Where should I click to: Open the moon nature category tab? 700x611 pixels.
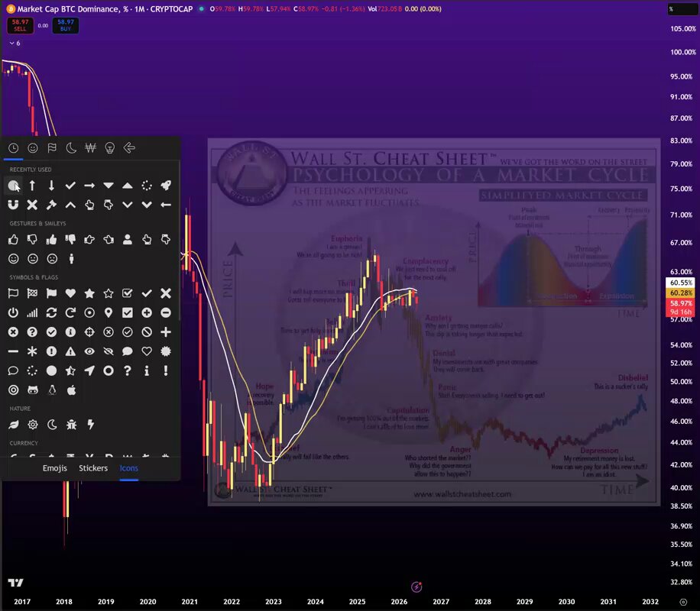tap(71, 147)
